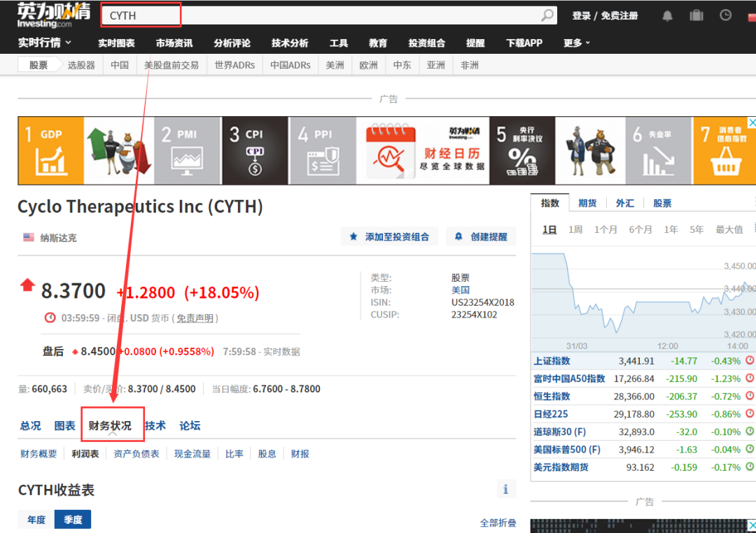Click the info icon beside CYTH收益表
The image size is (756, 533).
(506, 488)
